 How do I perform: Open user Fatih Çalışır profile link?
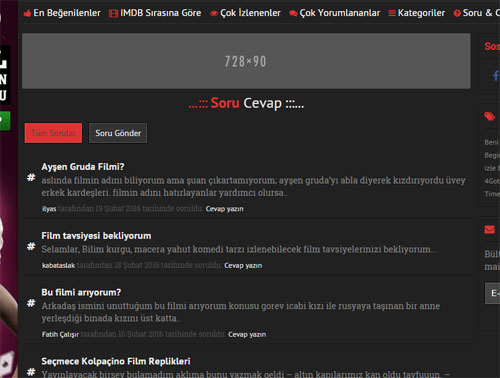pyautogui.click(x=60, y=334)
